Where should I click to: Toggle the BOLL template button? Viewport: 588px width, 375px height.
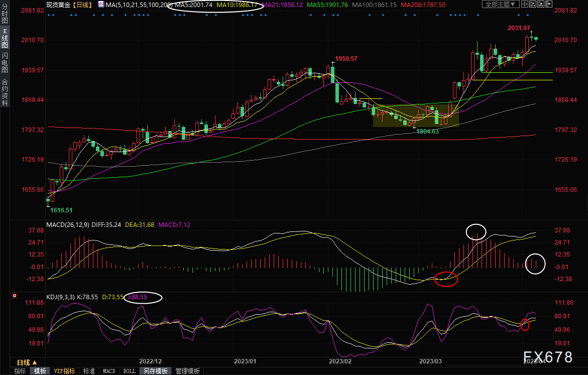click(129, 371)
